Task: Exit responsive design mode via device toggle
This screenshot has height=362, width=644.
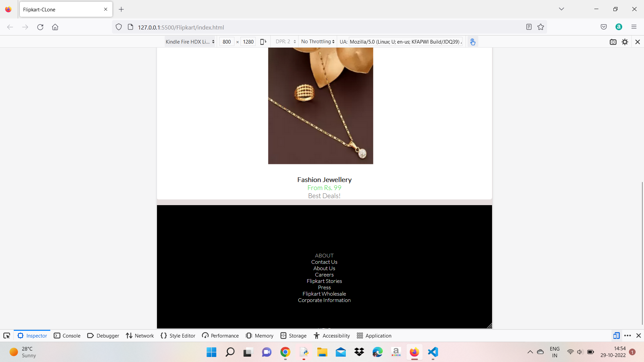Action: point(617,336)
